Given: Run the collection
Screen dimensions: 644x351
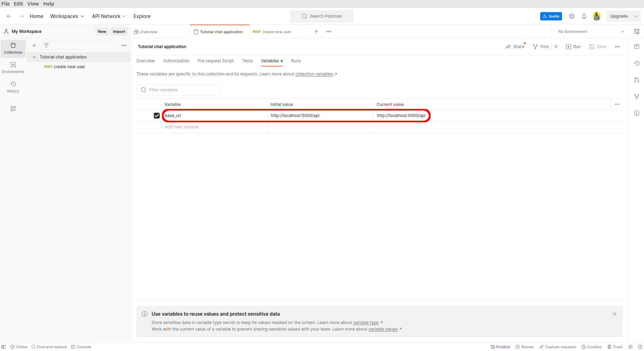Looking at the screenshot, I should coord(573,47).
